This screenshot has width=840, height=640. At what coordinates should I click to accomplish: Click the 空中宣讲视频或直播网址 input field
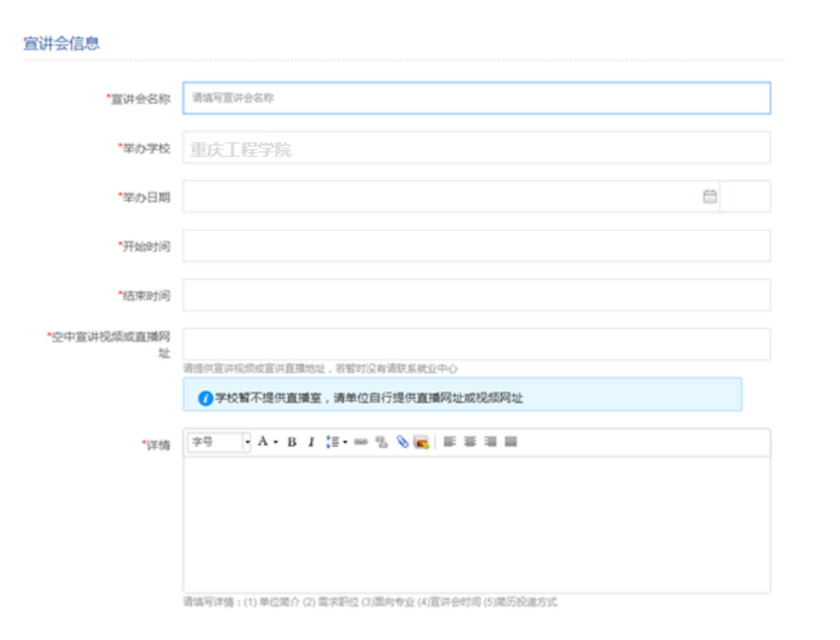476,344
